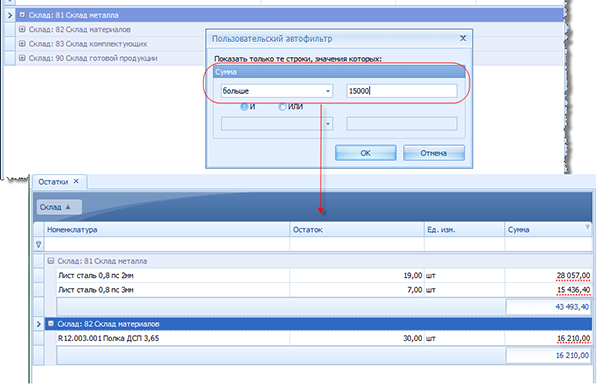Close the Остатки tab
The height and width of the screenshot is (386, 600).
[76, 181]
